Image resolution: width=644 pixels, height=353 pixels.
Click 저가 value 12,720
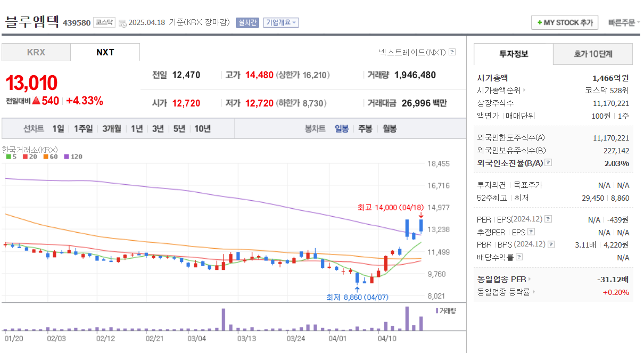click(259, 103)
